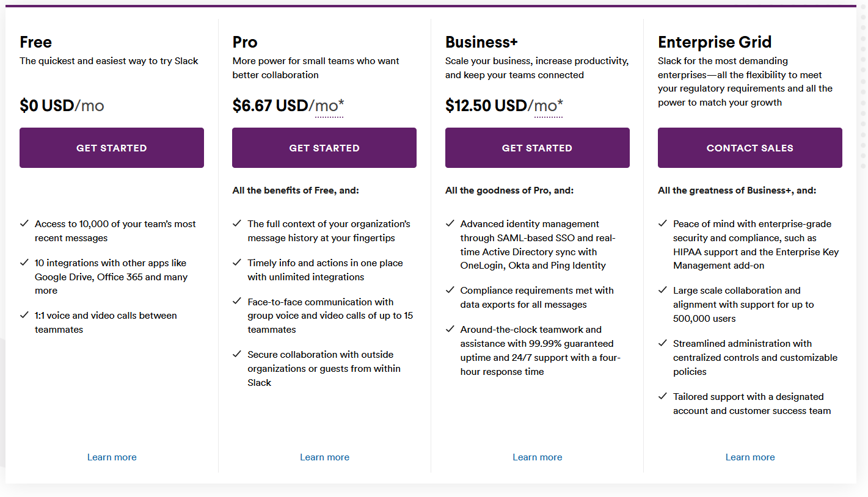Open Learn more under Free plan
The height and width of the screenshot is (497, 868).
coord(112,457)
